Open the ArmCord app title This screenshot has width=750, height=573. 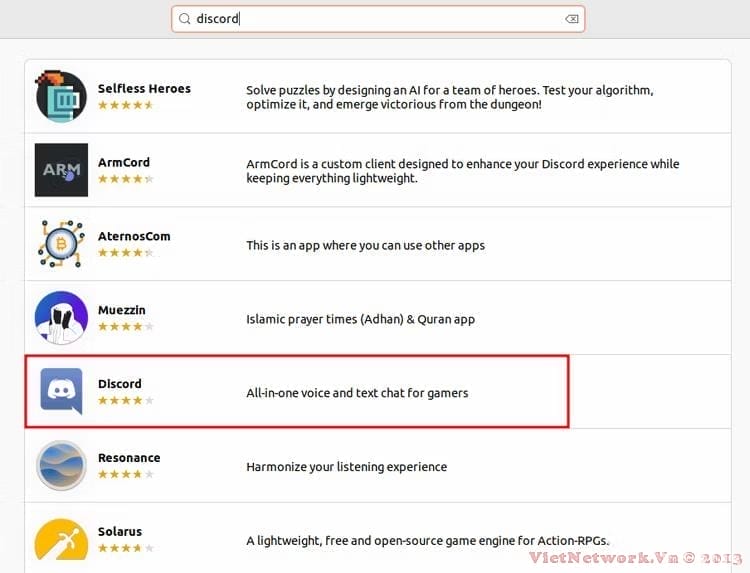point(124,162)
